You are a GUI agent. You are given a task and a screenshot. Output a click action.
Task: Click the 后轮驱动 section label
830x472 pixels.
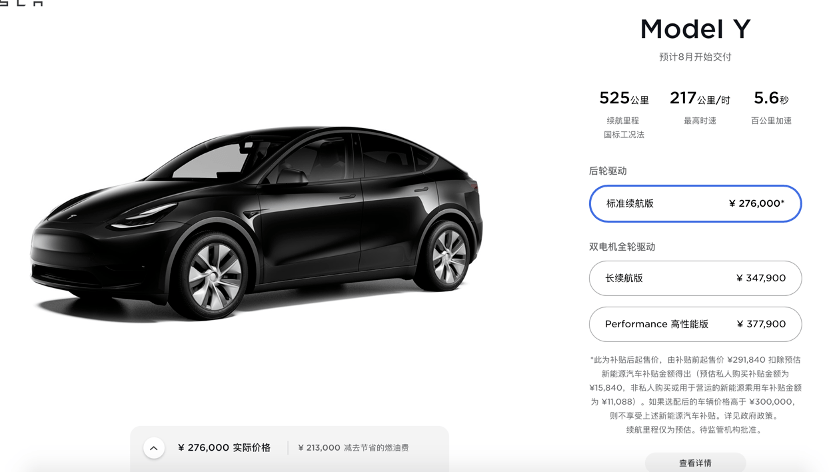(608, 171)
